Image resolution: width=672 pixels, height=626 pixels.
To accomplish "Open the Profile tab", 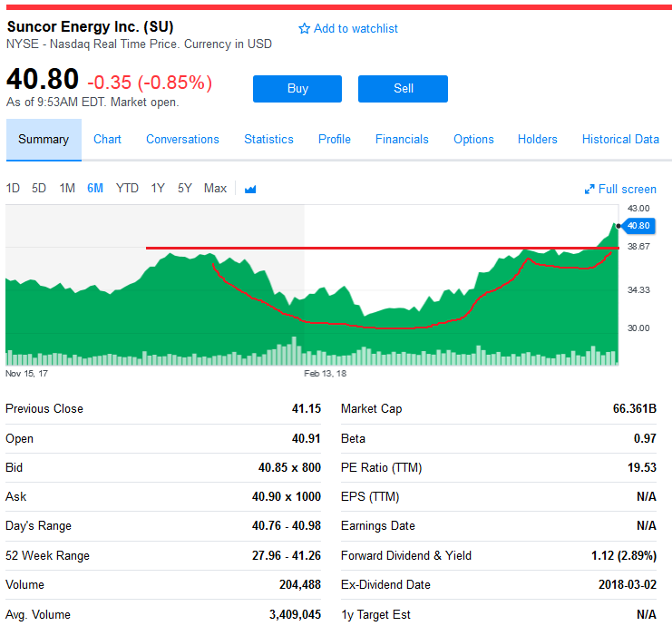I will tap(335, 140).
